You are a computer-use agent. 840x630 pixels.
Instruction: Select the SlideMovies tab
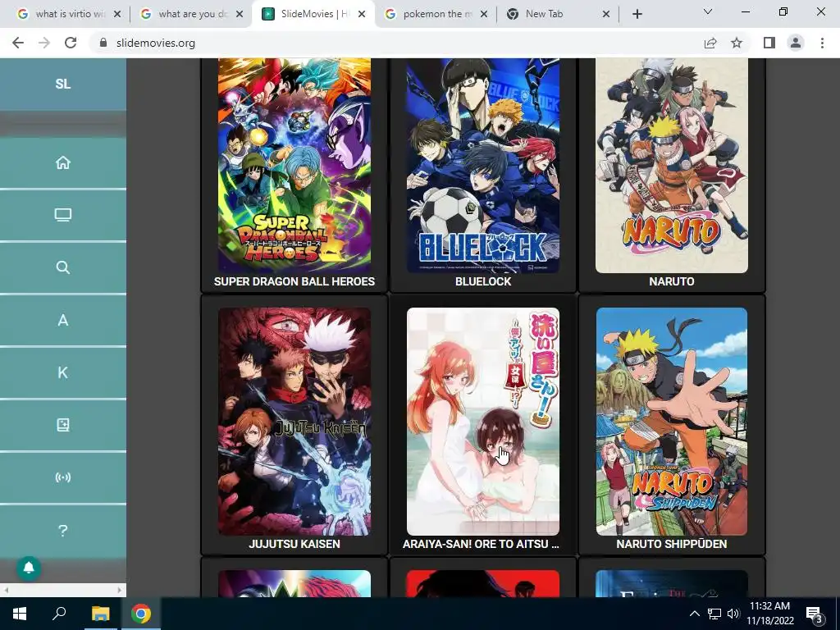(x=313, y=14)
